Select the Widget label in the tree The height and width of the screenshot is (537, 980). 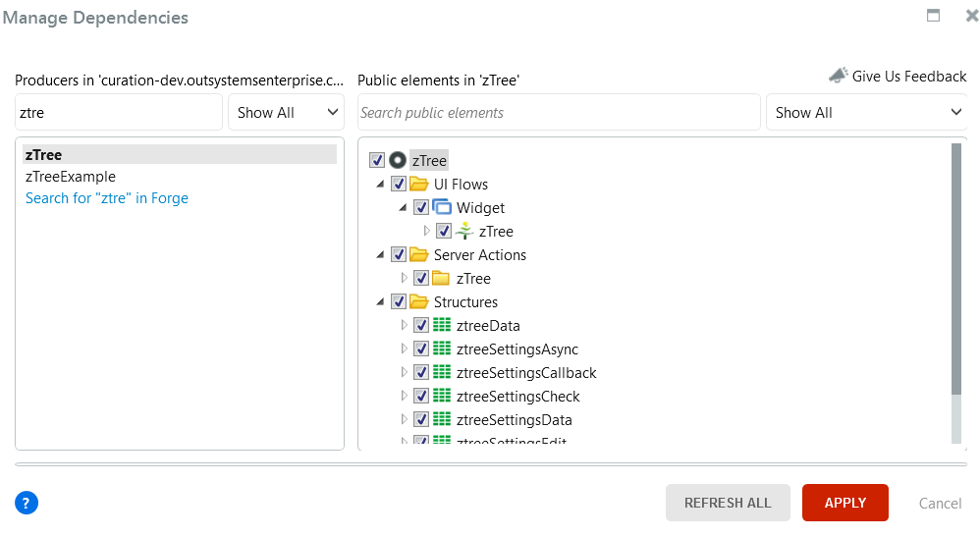tap(480, 207)
